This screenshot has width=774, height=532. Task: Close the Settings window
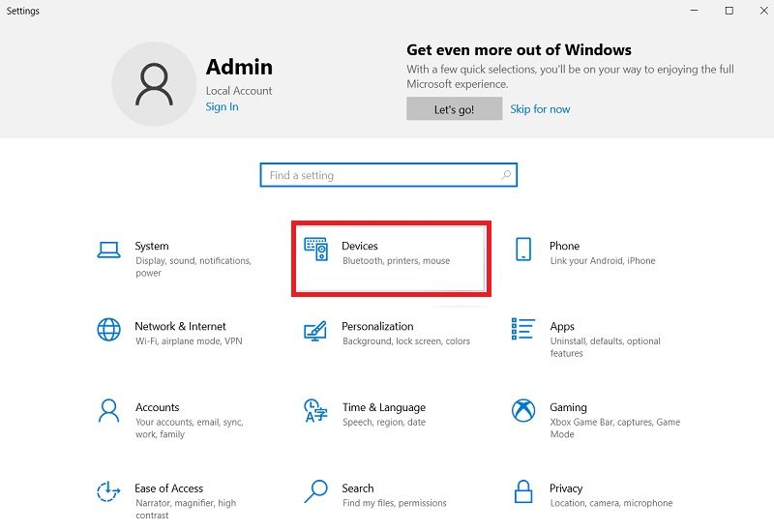[x=763, y=11]
